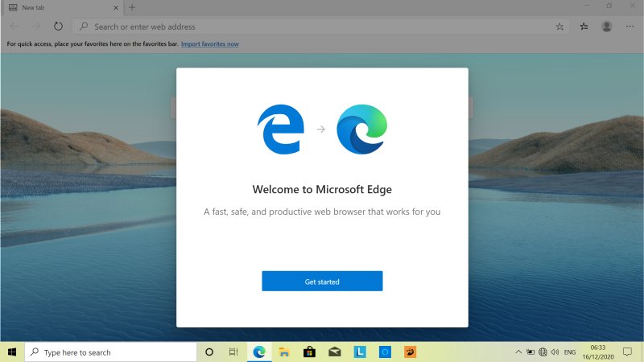Go forward with the forward arrow
This screenshot has width=644, height=362.
[36, 27]
